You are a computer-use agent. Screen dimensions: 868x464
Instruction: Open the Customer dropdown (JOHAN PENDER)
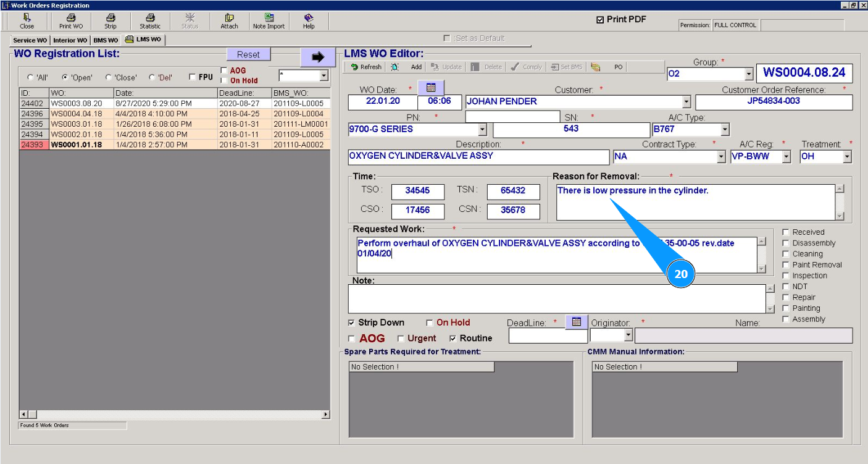pyautogui.click(x=686, y=102)
